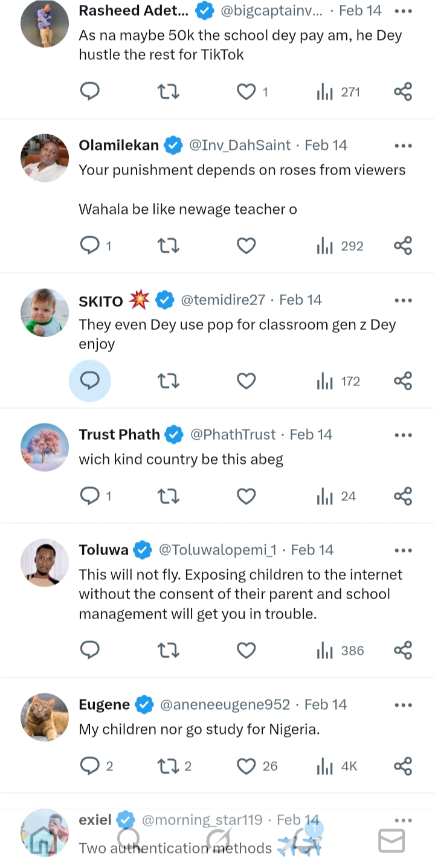The width and height of the screenshot is (435, 868).
Task: Expand more options on Toluwa's reply
Action: [403, 550]
